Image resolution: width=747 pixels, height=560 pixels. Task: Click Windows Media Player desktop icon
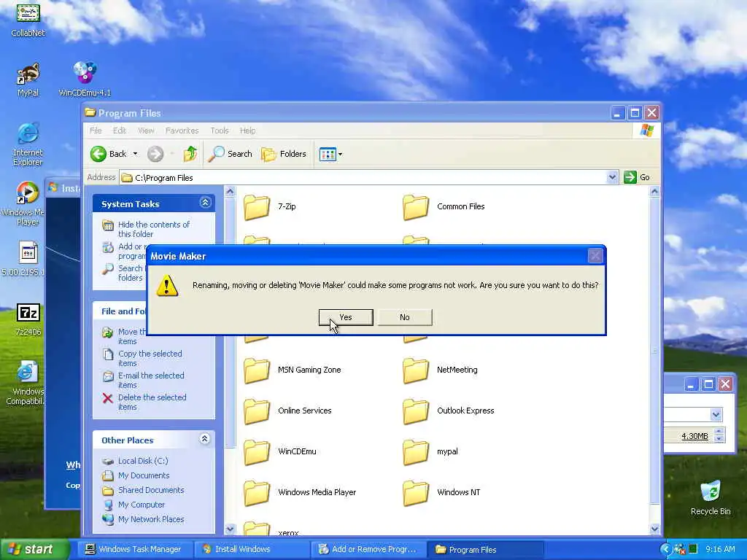tap(27, 193)
